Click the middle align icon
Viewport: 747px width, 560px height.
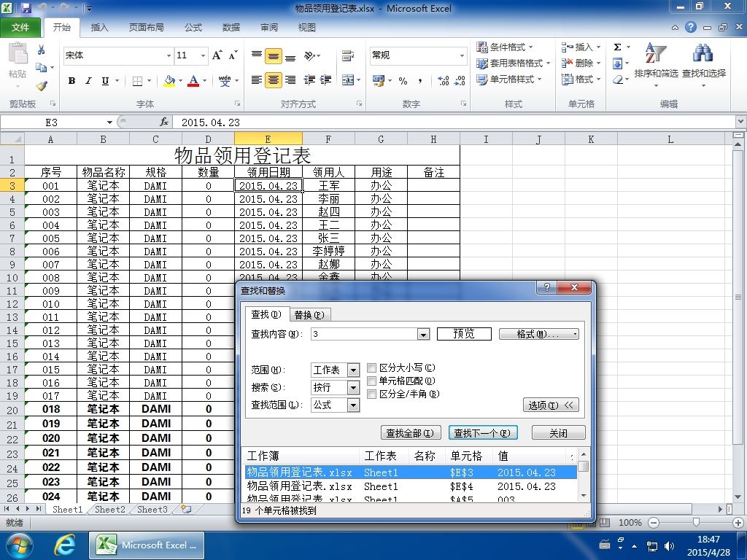coord(274,56)
